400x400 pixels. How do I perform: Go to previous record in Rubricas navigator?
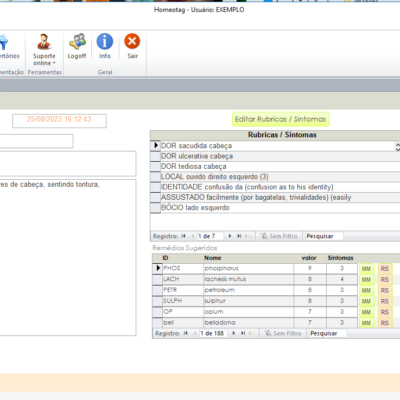pos(192,236)
